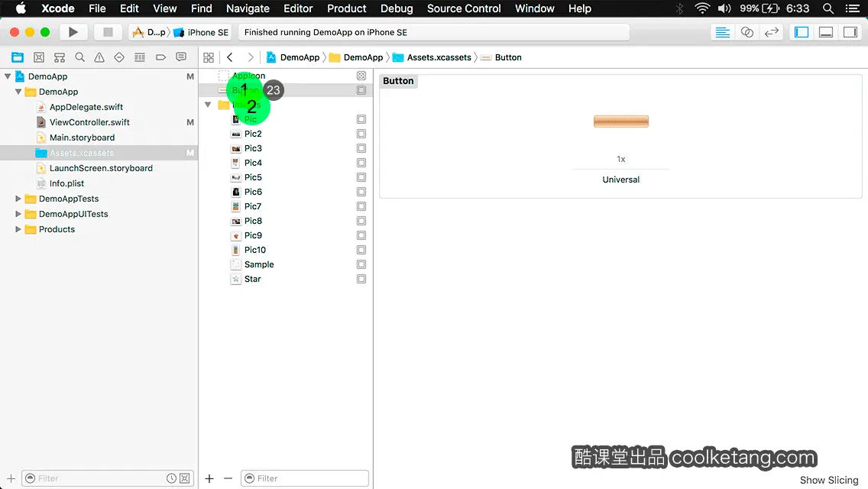868x489 pixels.
Task: Add a new asset with plus button
Action: click(x=209, y=478)
